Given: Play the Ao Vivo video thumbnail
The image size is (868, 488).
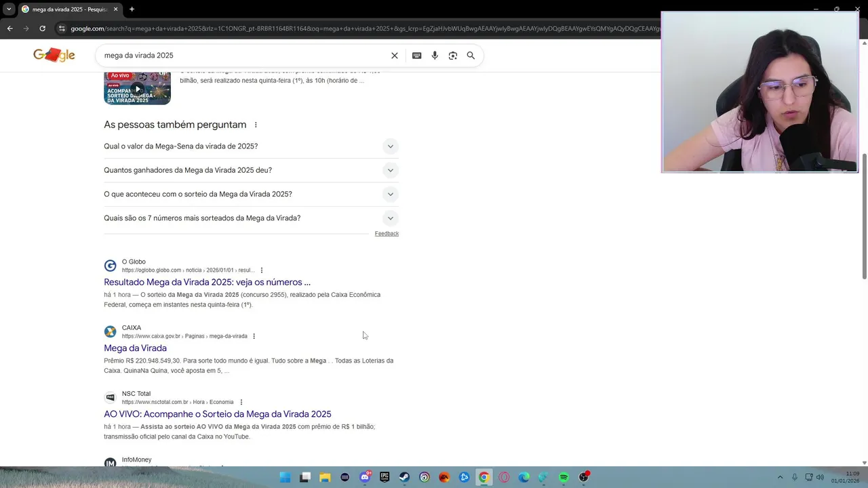Looking at the screenshot, I should [x=137, y=88].
